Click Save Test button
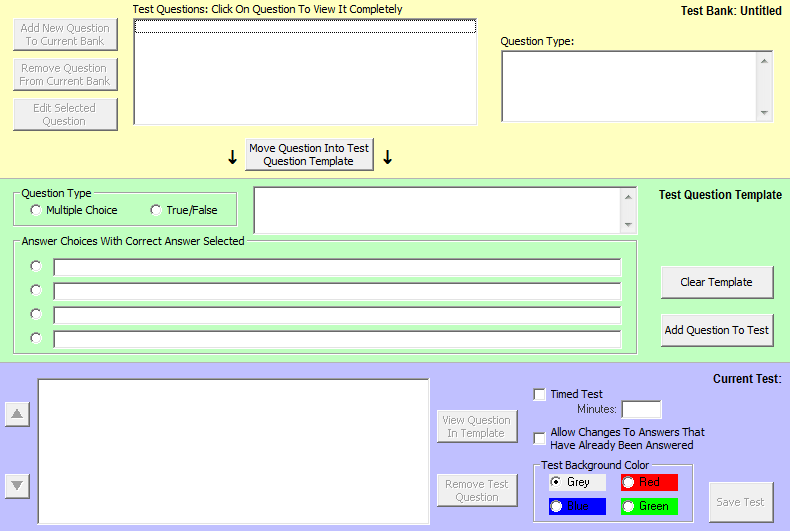 tap(741, 502)
